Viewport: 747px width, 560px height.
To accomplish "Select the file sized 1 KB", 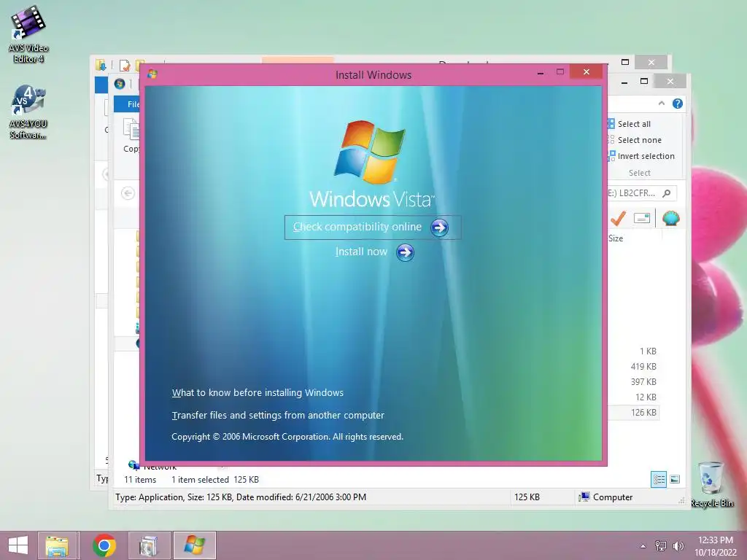I will coord(648,351).
